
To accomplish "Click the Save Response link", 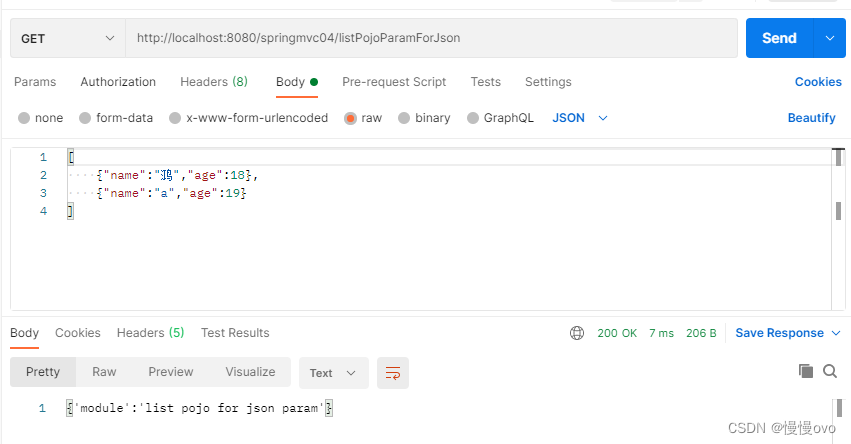I will point(779,333).
